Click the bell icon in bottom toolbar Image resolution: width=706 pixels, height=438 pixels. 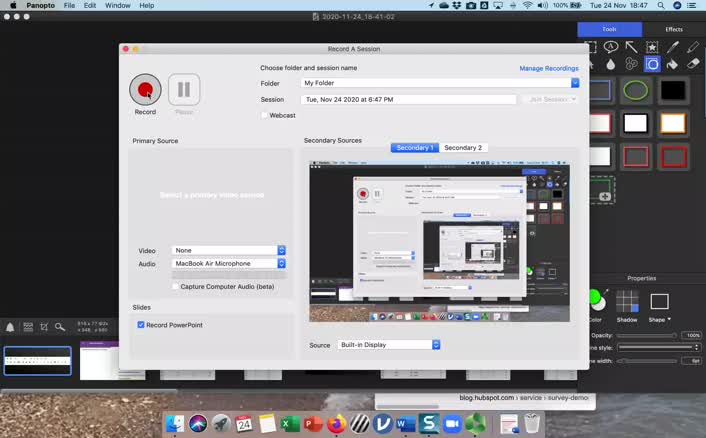(10, 327)
